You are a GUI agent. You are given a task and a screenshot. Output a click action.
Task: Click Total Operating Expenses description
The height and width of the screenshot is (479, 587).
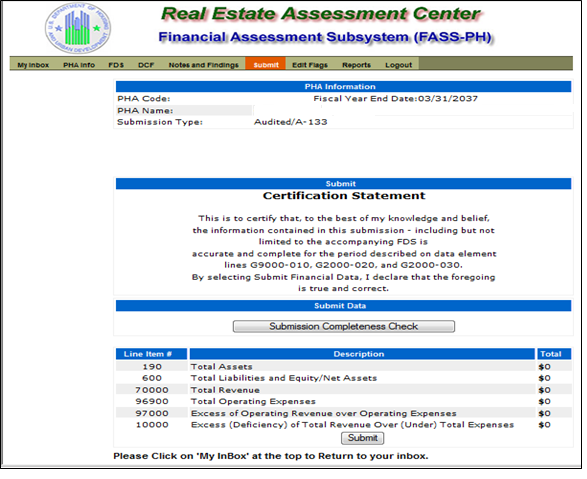click(253, 401)
